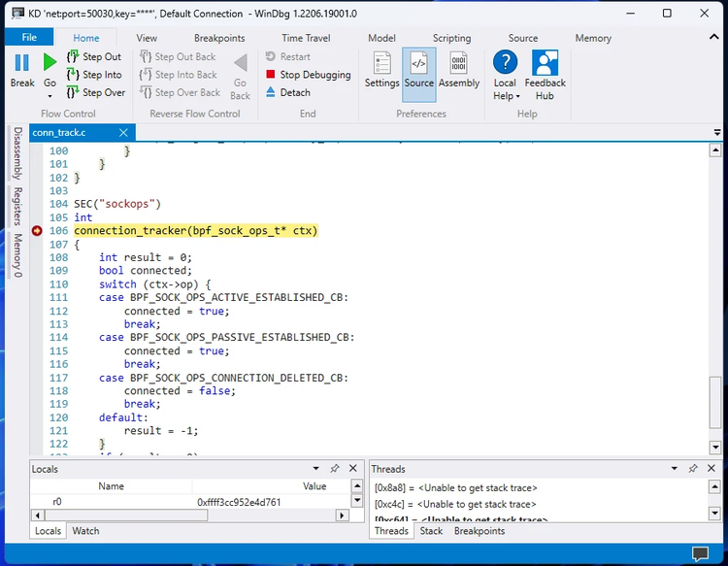
Task: Click the Break pause icon
Action: coord(21,63)
